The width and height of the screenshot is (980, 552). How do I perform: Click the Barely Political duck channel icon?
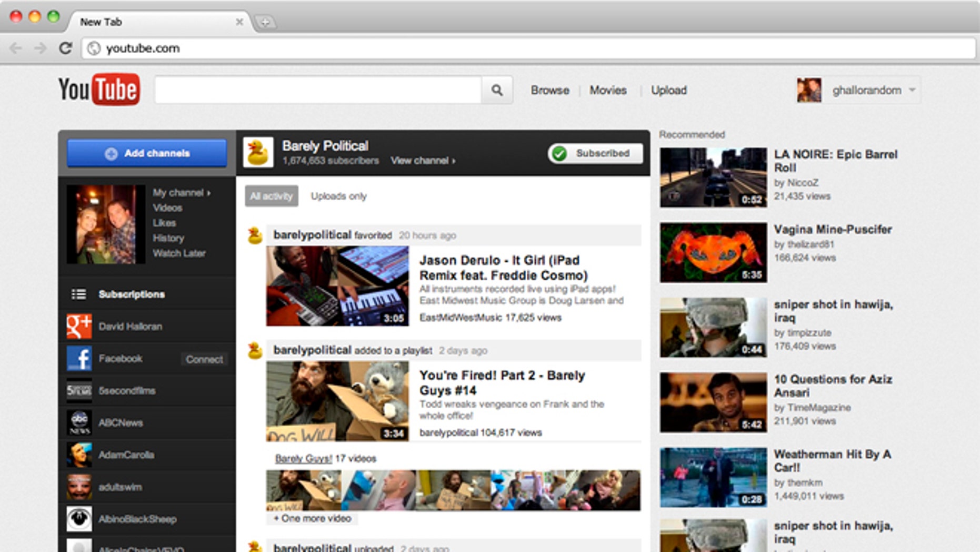(x=258, y=153)
